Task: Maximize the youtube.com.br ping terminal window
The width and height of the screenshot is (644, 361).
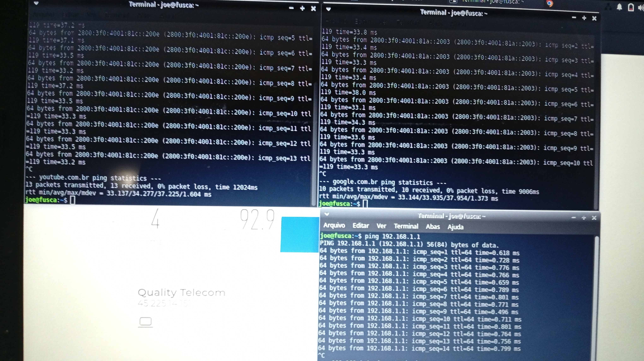Action: (302, 9)
